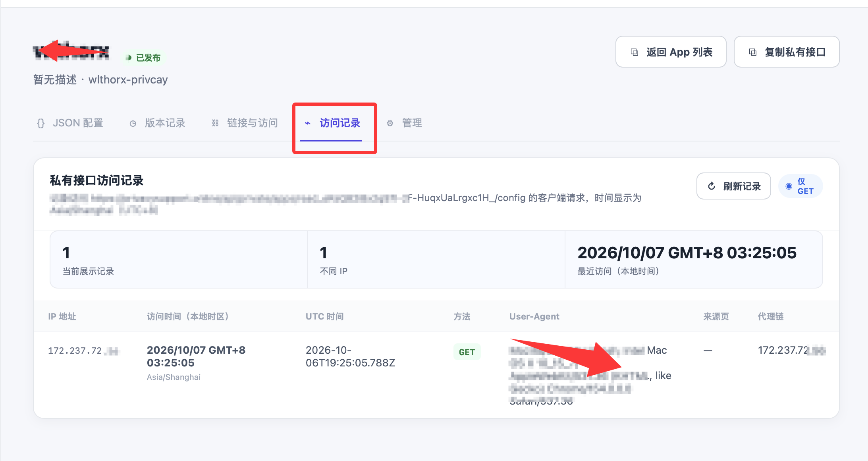Click the curly braces icon beside JSON 配置
The image size is (868, 461).
[x=41, y=123]
